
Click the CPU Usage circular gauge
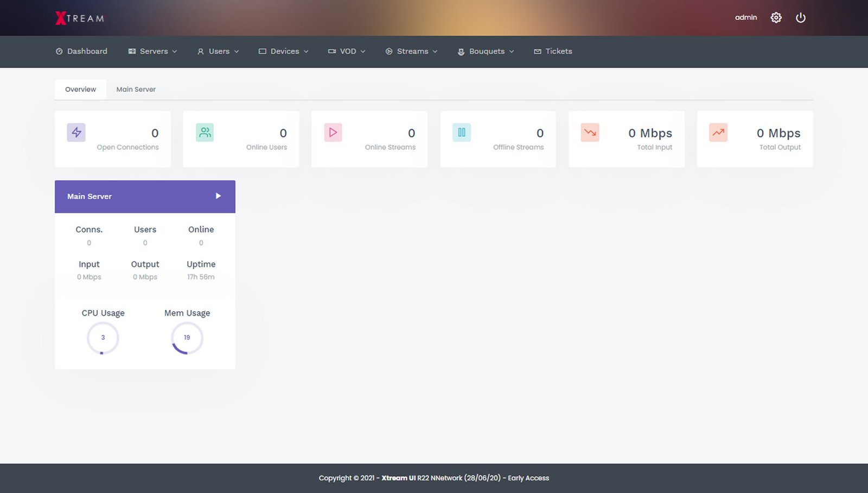click(x=103, y=338)
